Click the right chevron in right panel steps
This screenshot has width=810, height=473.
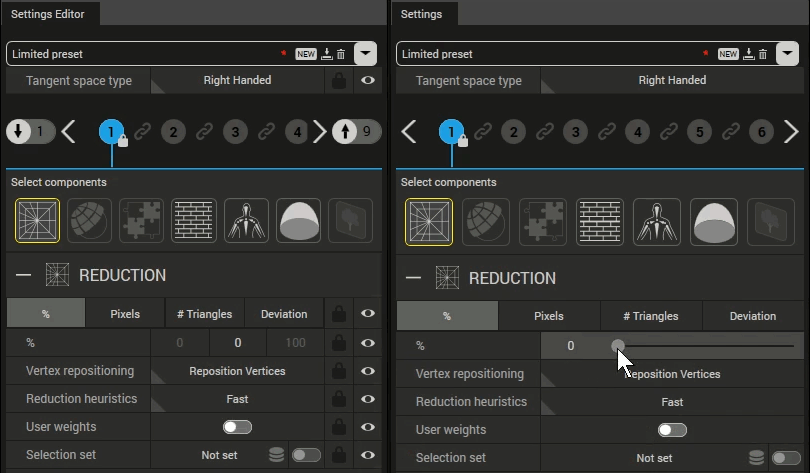tap(791, 131)
